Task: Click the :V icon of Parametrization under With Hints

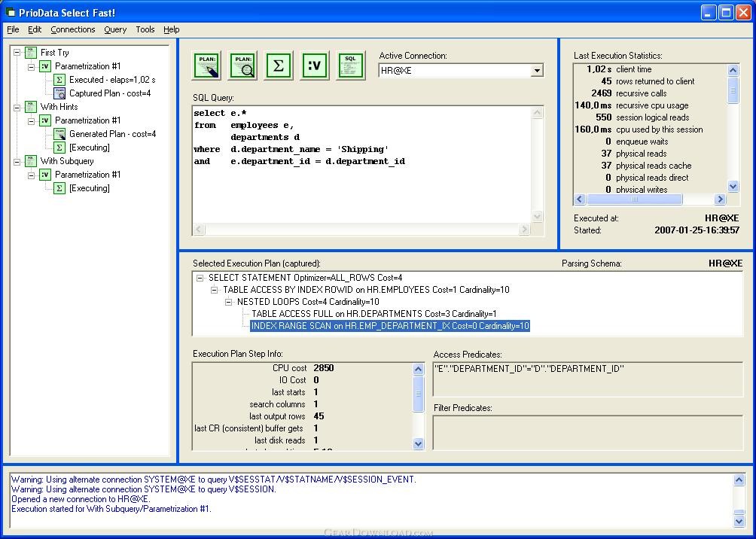Action: point(45,120)
